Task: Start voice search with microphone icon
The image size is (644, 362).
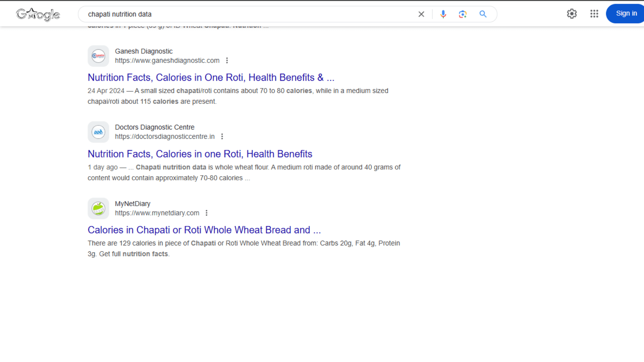Action: coord(443,14)
